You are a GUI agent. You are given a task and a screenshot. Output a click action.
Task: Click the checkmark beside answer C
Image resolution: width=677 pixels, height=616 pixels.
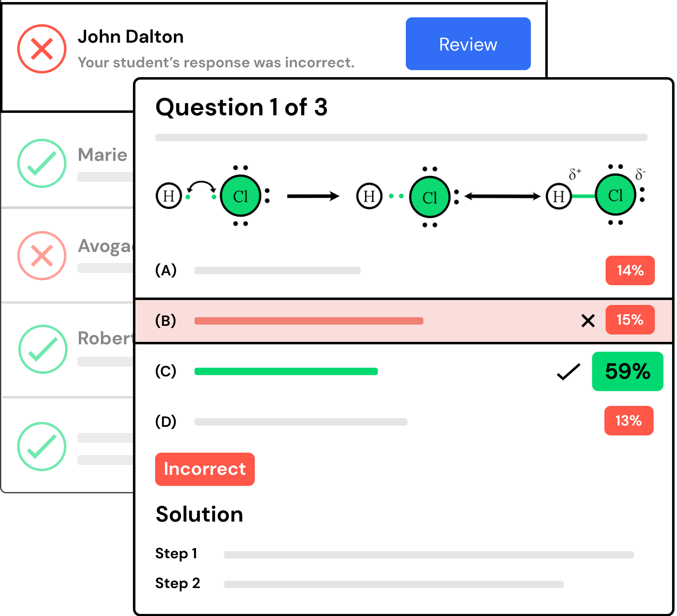tap(568, 372)
